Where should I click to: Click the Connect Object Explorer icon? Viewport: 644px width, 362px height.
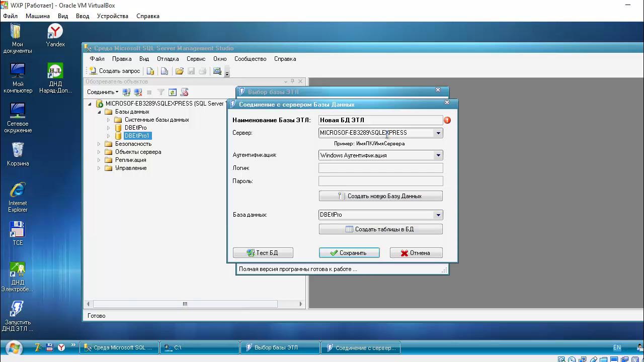126,92
